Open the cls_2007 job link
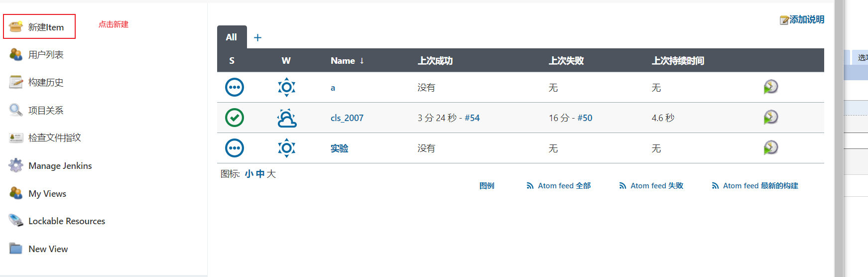 click(x=347, y=118)
